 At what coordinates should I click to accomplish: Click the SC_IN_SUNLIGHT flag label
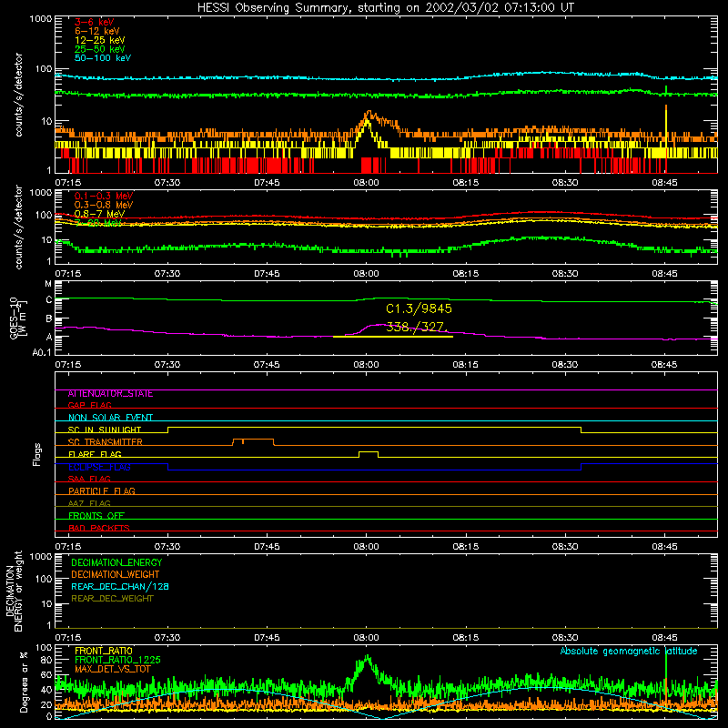[x=105, y=430]
